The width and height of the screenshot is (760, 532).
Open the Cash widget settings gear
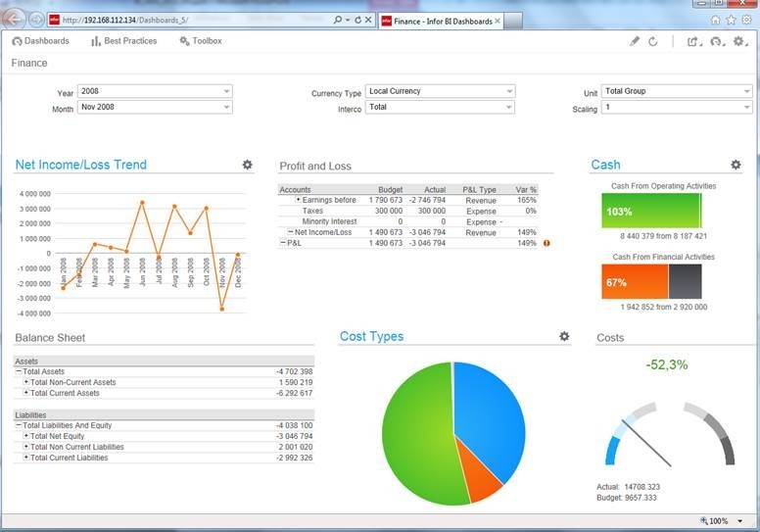[x=736, y=166]
